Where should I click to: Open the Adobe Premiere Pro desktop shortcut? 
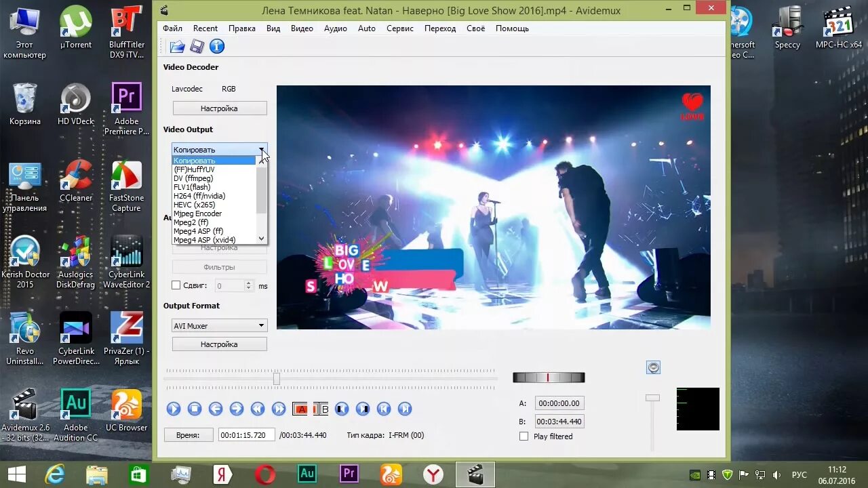(126, 110)
